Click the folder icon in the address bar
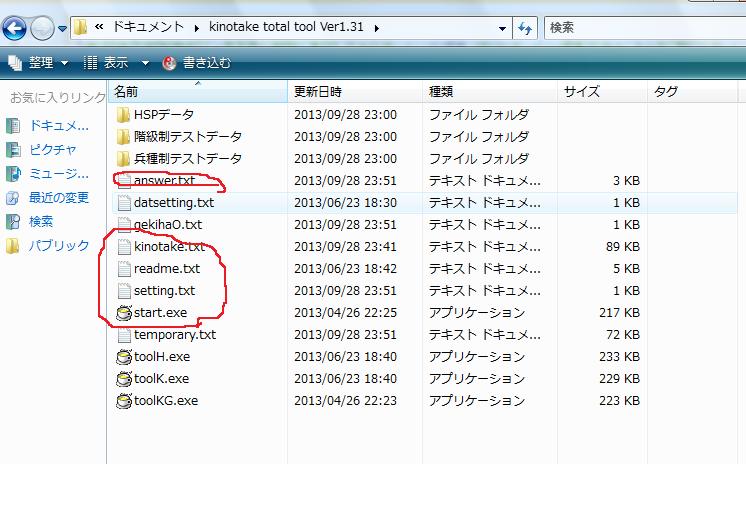 (x=80, y=27)
